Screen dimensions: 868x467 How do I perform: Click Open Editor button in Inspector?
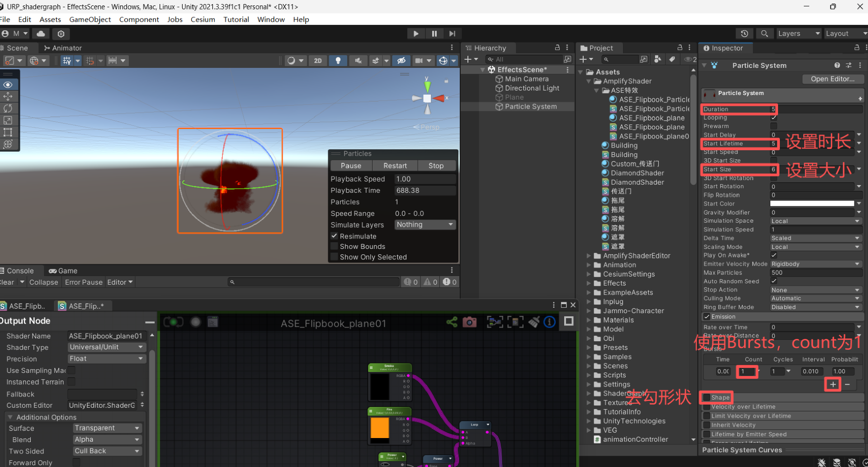pos(833,79)
